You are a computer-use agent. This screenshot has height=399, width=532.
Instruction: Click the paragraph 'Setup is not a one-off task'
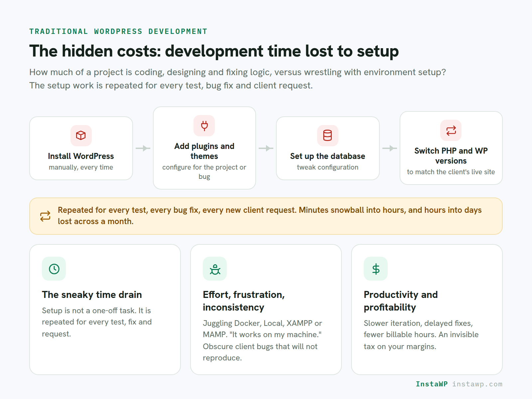[x=97, y=322]
